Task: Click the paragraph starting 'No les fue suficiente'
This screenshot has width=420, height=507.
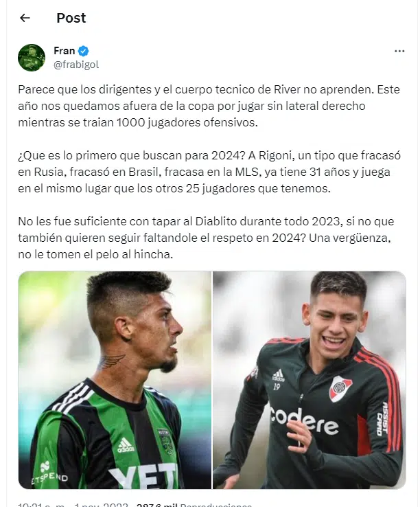Action: [206, 238]
